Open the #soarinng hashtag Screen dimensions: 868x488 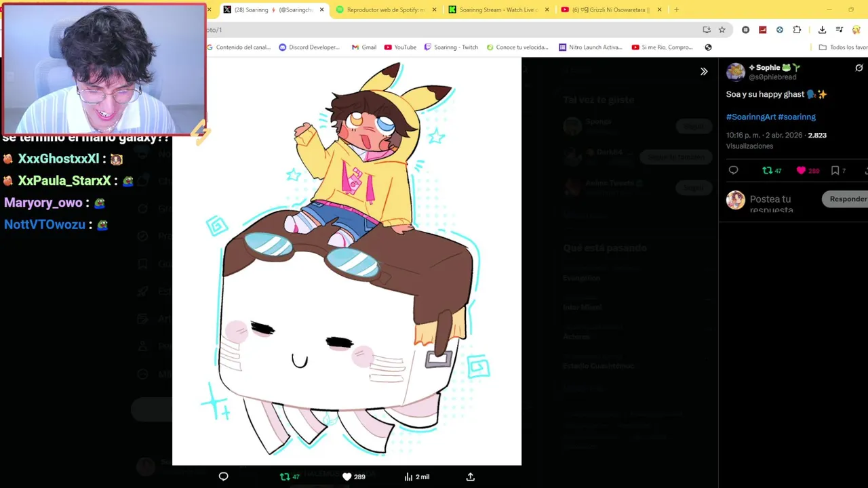coord(797,117)
